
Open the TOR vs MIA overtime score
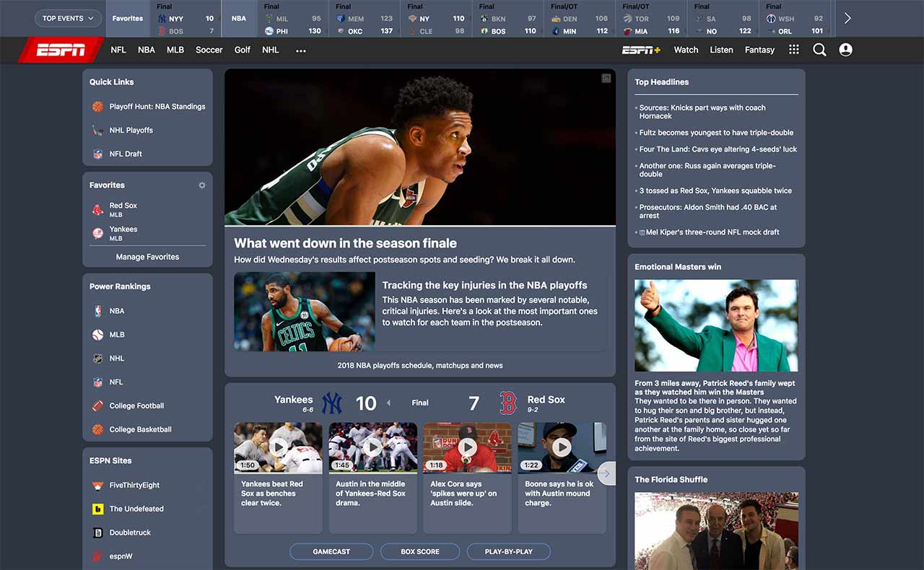point(651,18)
